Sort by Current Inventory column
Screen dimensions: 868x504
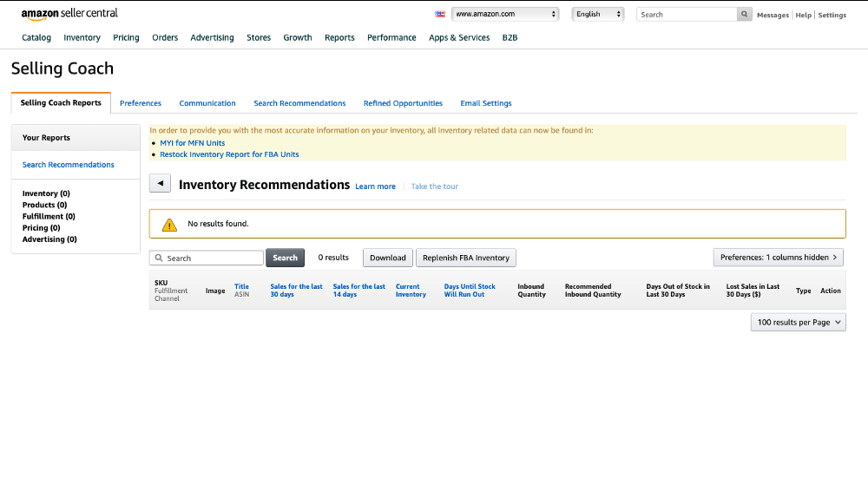click(411, 291)
